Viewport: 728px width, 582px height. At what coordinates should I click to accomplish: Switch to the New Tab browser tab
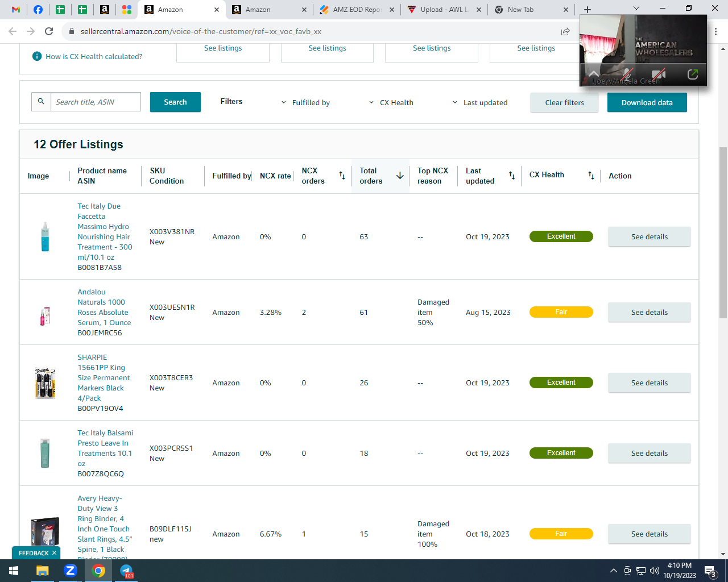click(x=531, y=10)
